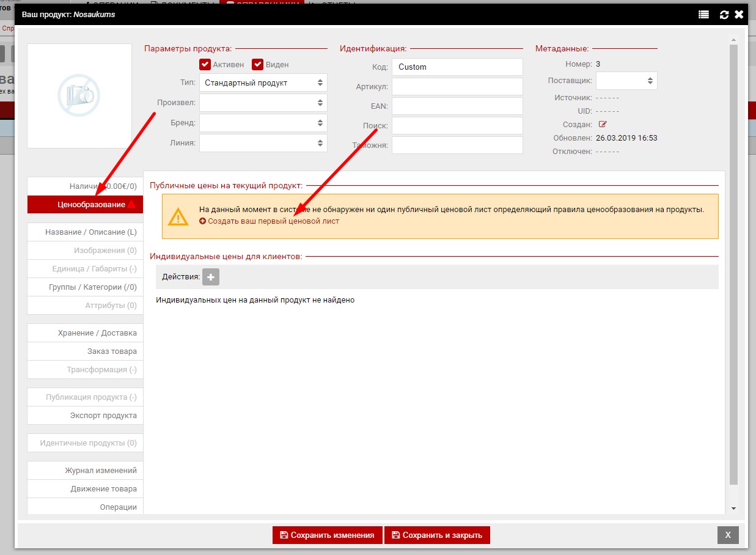Click the refresh icon in title bar
This screenshot has height=555, width=756.
(724, 15)
